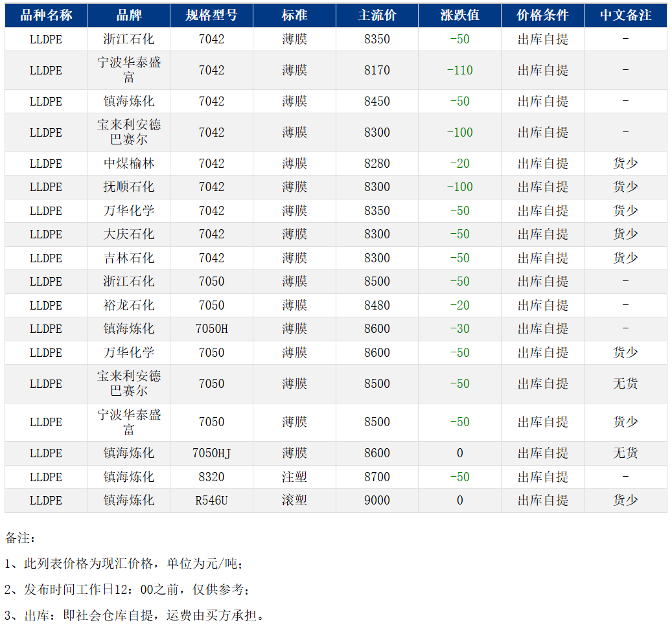Select price 8450 for 镇海炼化 7042

pos(377,102)
